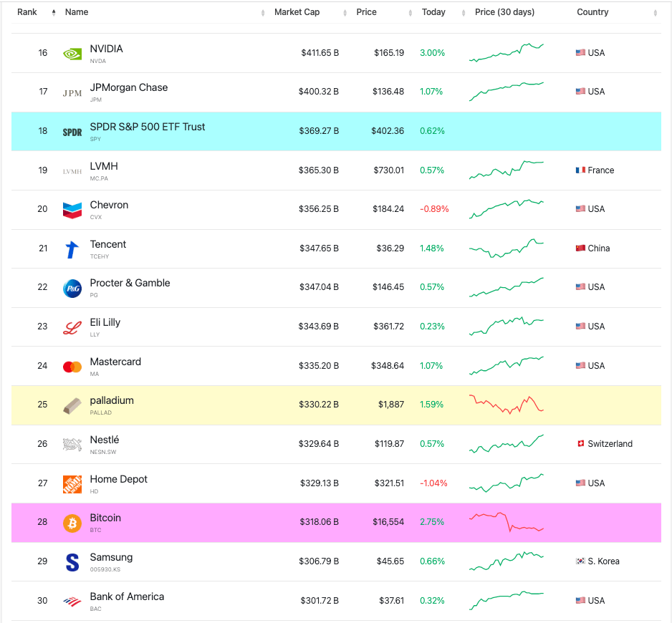Click the Procter & Gamble logo
This screenshot has width=672, height=623.
72,288
